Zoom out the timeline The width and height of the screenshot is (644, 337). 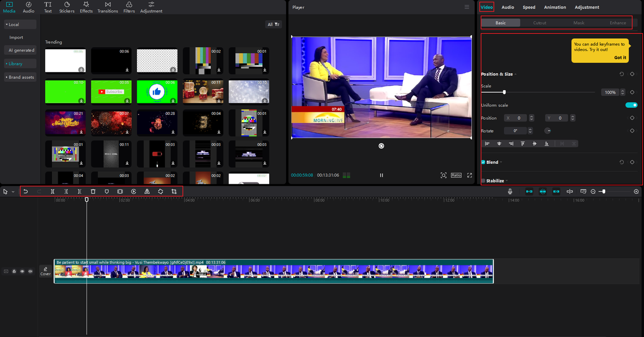pos(593,191)
